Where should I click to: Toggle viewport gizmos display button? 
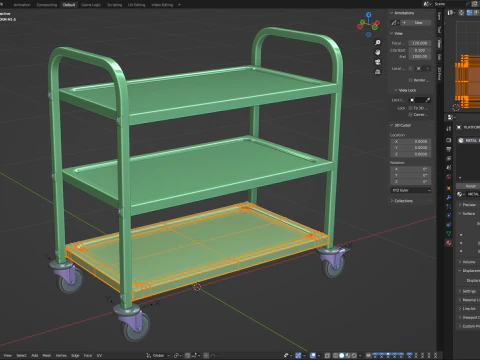coord(298,355)
